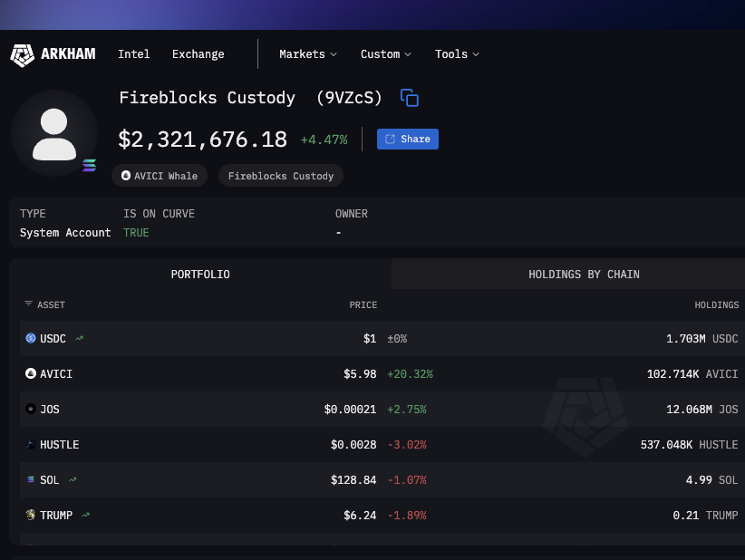This screenshot has height=560, width=745.
Task: Click the +20.32% AVICI change
Action: pyautogui.click(x=410, y=374)
